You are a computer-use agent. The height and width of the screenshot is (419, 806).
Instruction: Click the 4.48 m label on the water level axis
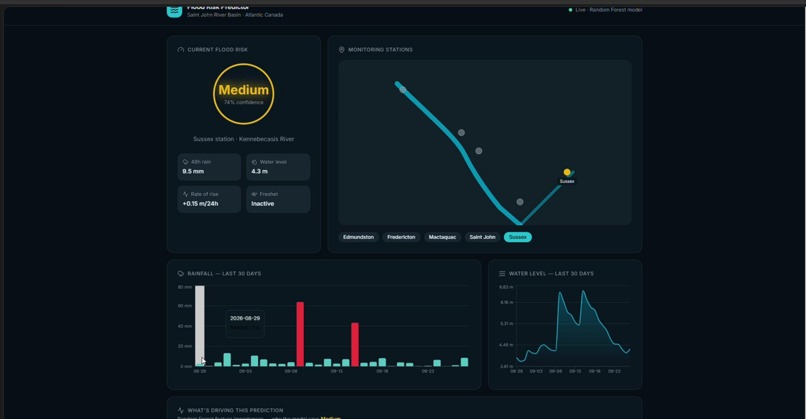tap(506, 345)
